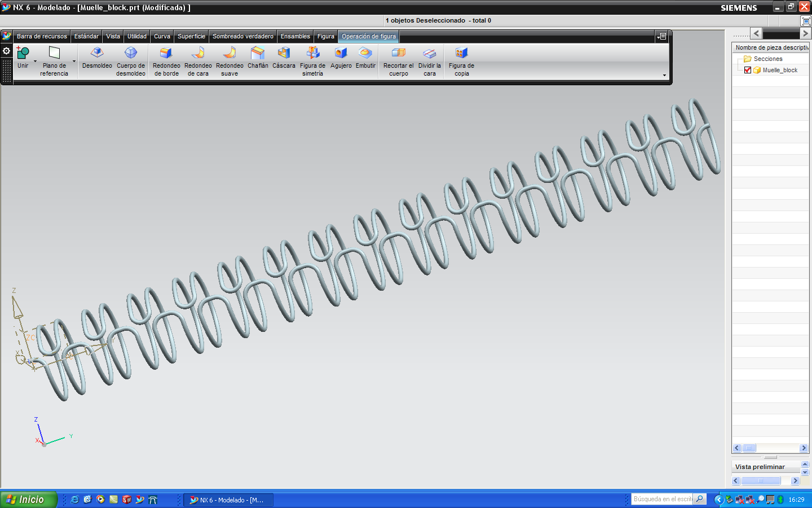The height and width of the screenshot is (508, 812).
Task: Select Operación de figura tab
Action: click(x=369, y=36)
